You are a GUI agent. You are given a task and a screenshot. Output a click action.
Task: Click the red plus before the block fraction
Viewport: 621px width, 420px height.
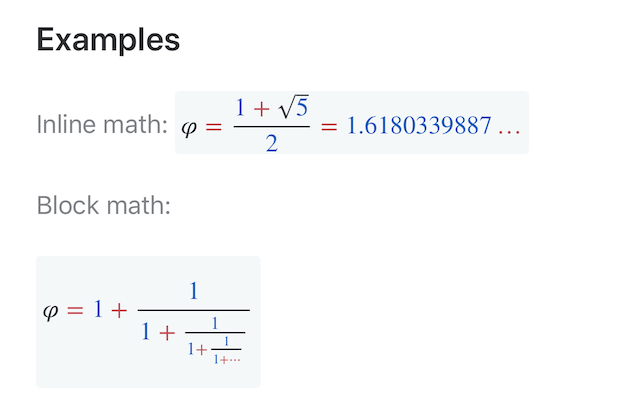[x=119, y=310]
